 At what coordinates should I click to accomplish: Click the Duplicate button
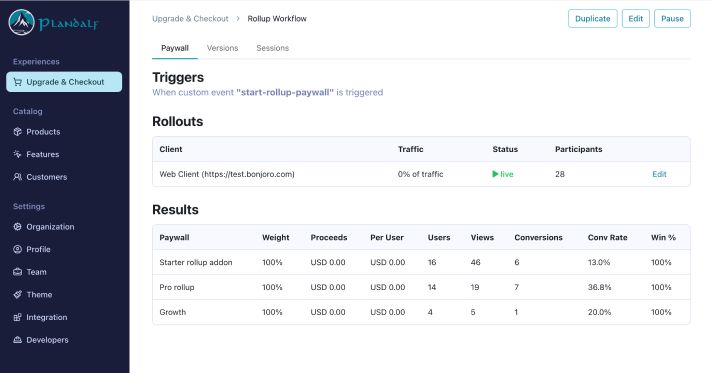tap(593, 19)
